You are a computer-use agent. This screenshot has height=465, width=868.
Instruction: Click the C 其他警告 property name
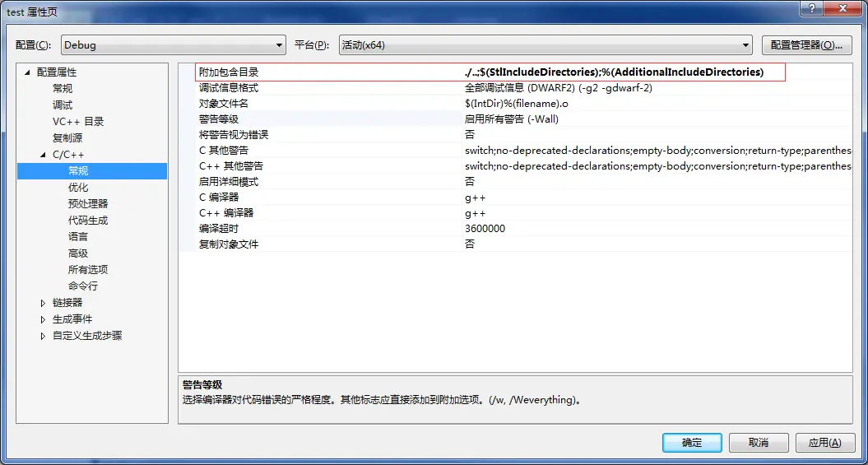click(224, 150)
